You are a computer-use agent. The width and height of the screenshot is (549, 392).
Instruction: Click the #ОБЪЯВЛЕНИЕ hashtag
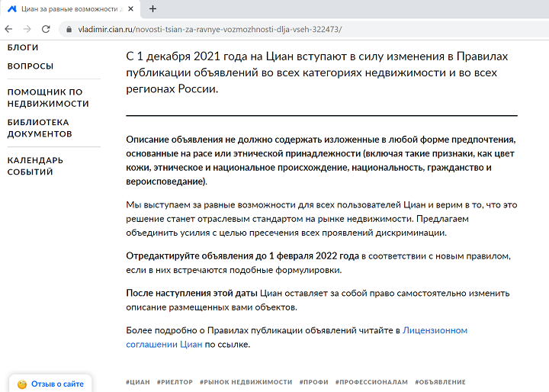440,382
